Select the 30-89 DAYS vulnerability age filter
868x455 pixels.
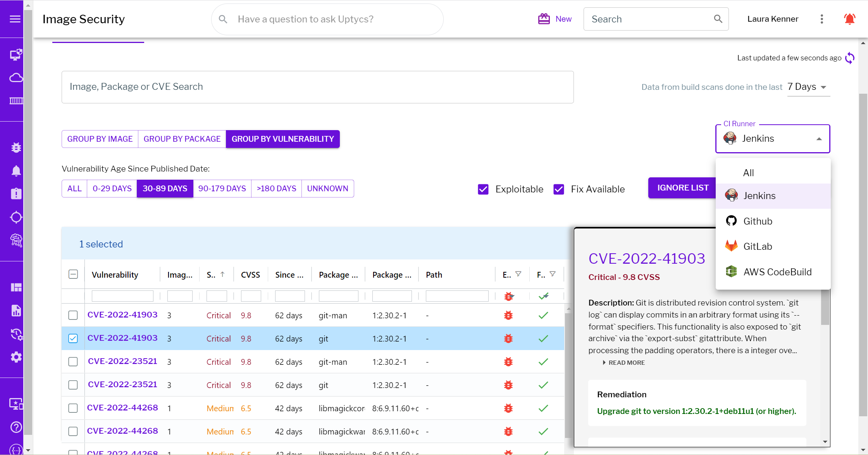click(165, 188)
